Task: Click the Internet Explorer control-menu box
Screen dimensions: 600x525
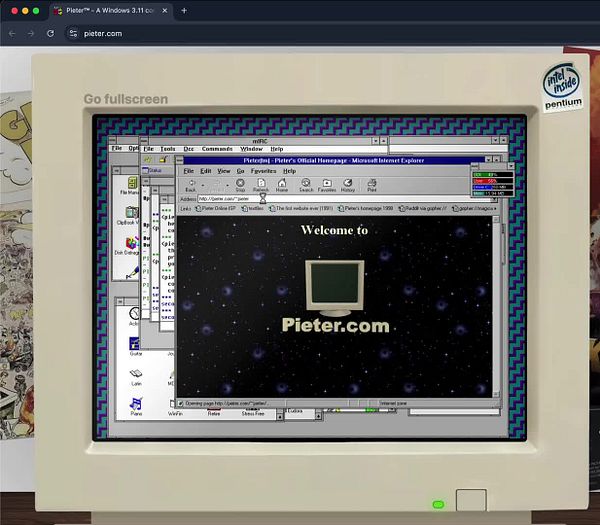Action: click(x=179, y=160)
